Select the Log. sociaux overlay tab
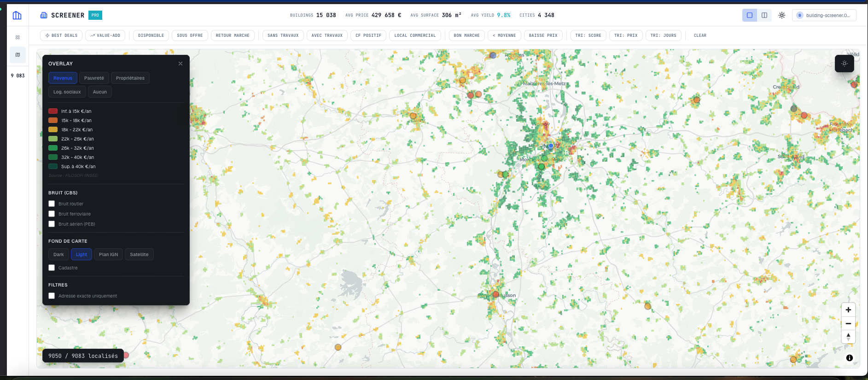Screen dimensions: 868x380 coord(67,92)
